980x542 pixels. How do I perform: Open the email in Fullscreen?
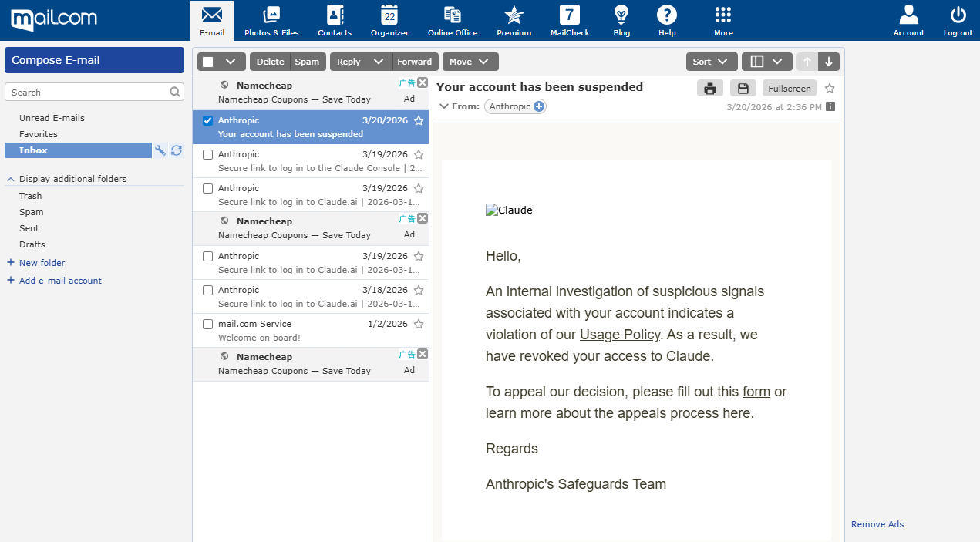point(790,88)
